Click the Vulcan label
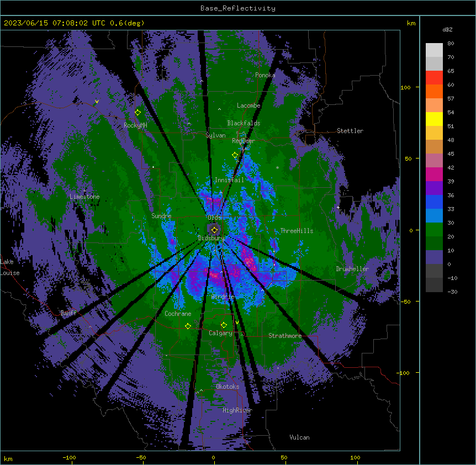The image size is (476, 465). coord(300,437)
